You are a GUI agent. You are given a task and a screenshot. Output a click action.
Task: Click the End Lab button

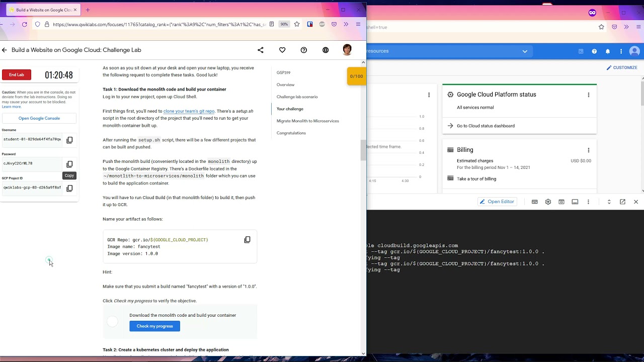[x=17, y=75]
